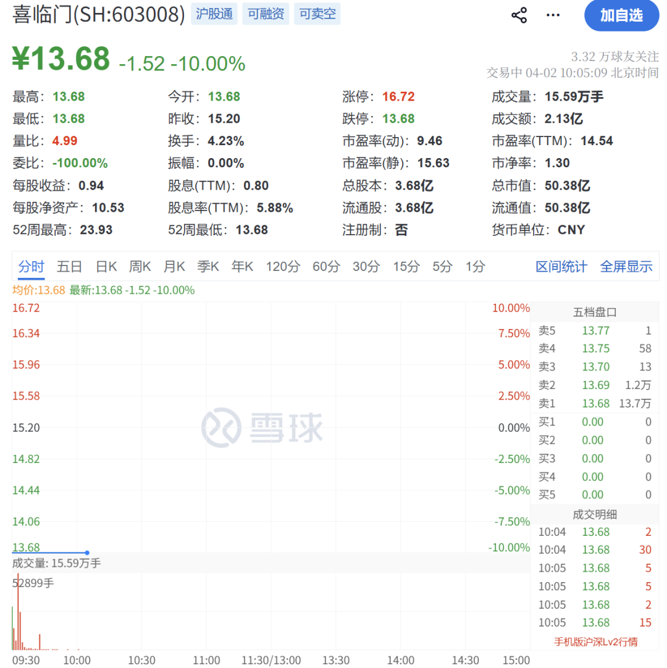Click the 加自选 button
Viewport: 667px width, 668px height.
click(621, 15)
